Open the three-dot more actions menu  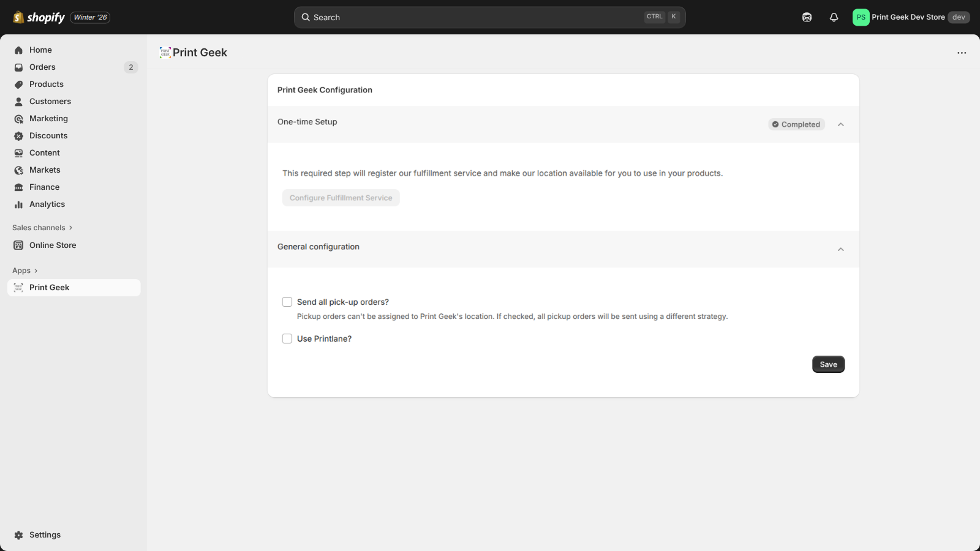(962, 53)
